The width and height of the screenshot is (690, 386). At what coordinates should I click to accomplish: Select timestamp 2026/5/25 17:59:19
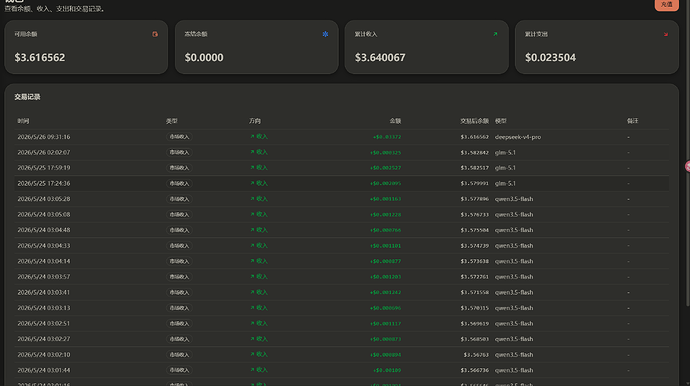44,168
